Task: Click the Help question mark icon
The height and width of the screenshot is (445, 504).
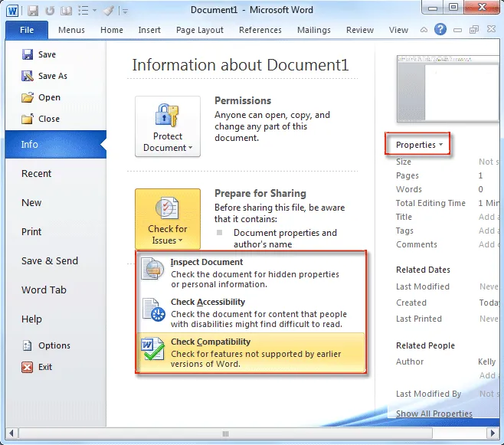Action: point(440,30)
